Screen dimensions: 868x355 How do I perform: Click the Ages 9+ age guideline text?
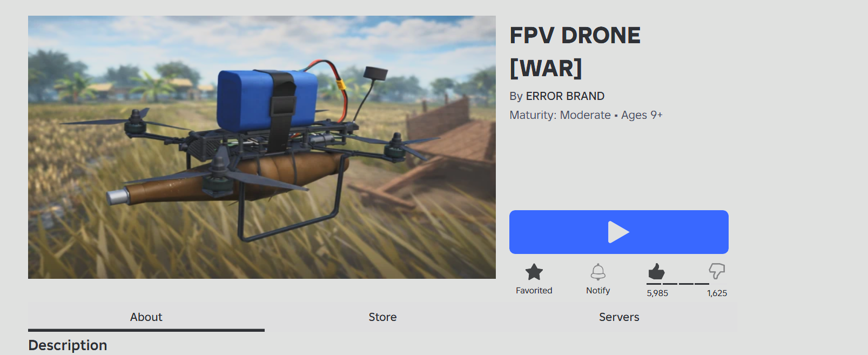pyautogui.click(x=642, y=115)
